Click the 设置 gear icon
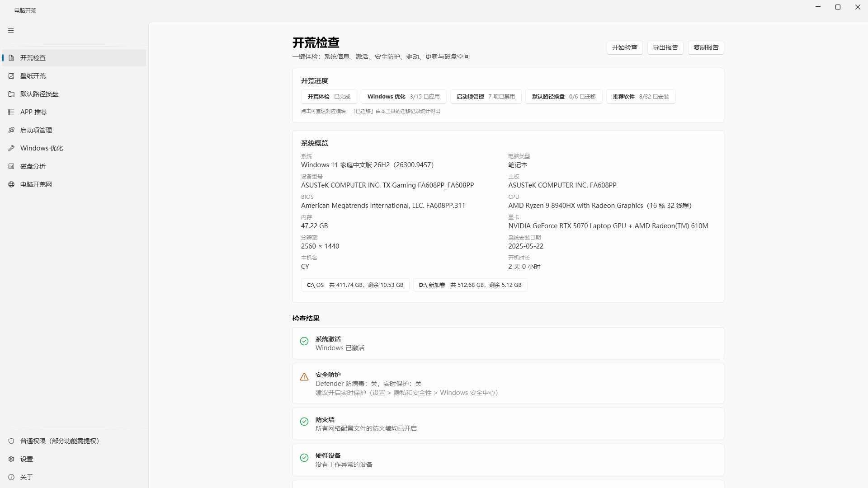Image resolution: width=868 pixels, height=488 pixels. pos(11,459)
